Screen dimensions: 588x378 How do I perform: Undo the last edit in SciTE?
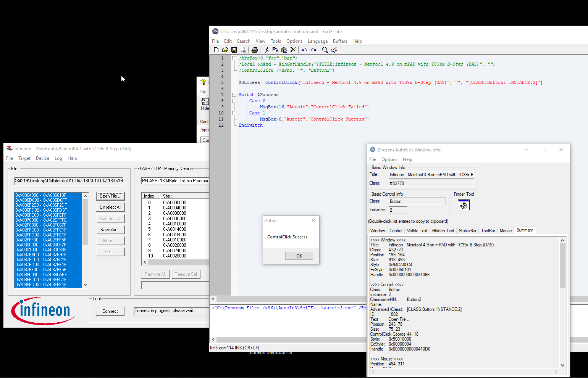[x=305, y=50]
